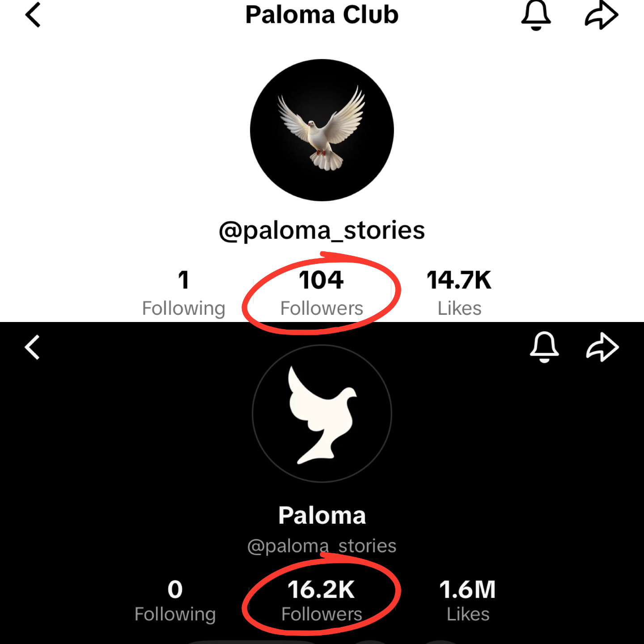Tap the 'Paloma' display name
644x644 pixels.
click(322, 516)
